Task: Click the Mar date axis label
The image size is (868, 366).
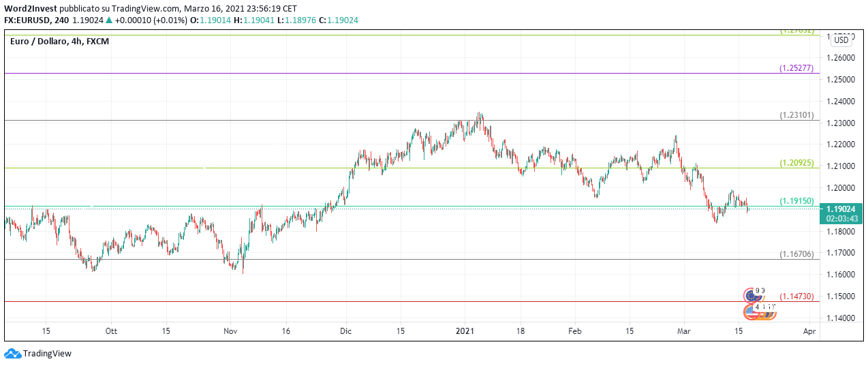Action: pos(684,331)
